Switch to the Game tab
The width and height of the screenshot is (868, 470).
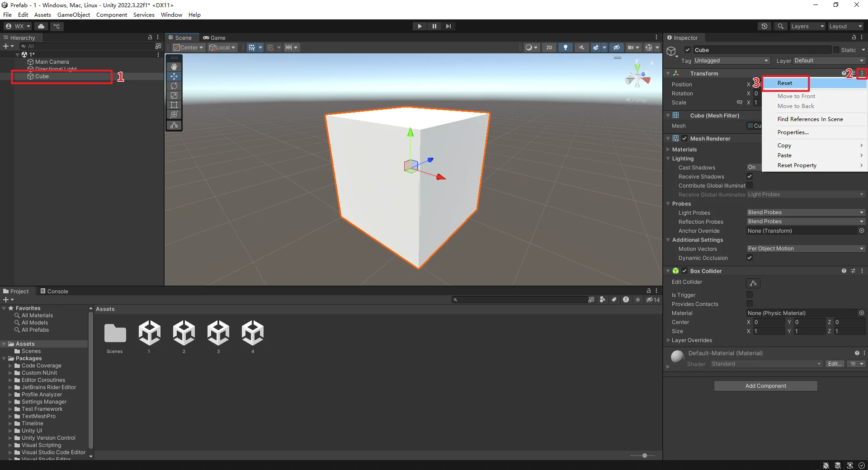pos(214,38)
